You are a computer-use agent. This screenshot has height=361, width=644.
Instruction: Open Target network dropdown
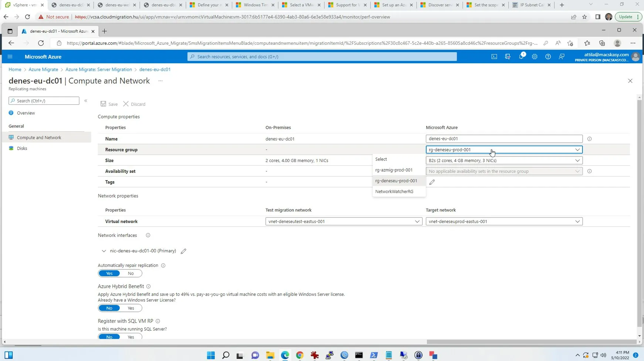504,222
